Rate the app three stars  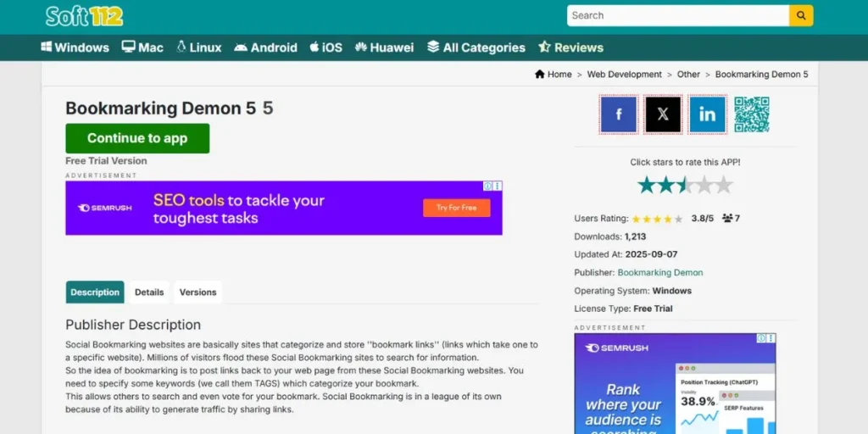point(685,185)
